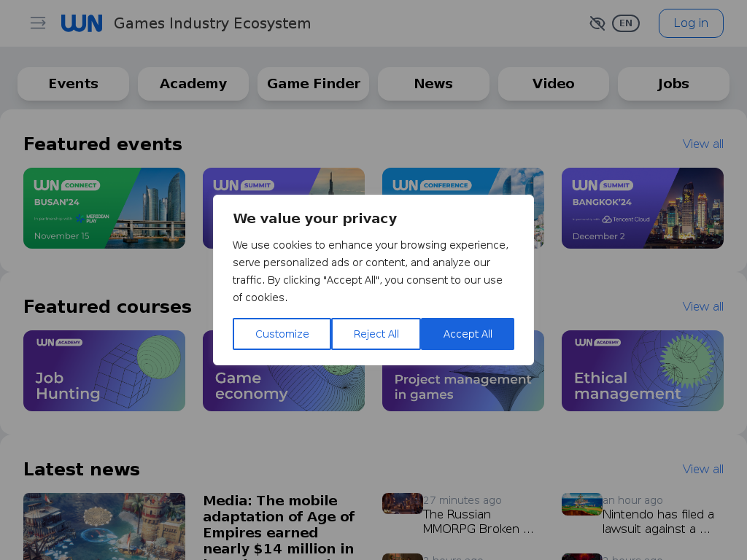This screenshot has height=560, width=747.
Task: Select the News tab
Action: (x=433, y=83)
